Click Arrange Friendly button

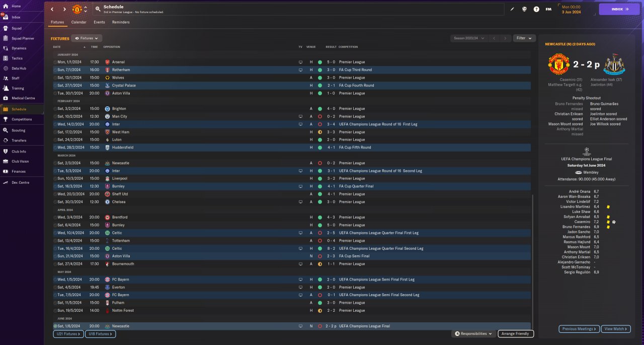coord(516,333)
